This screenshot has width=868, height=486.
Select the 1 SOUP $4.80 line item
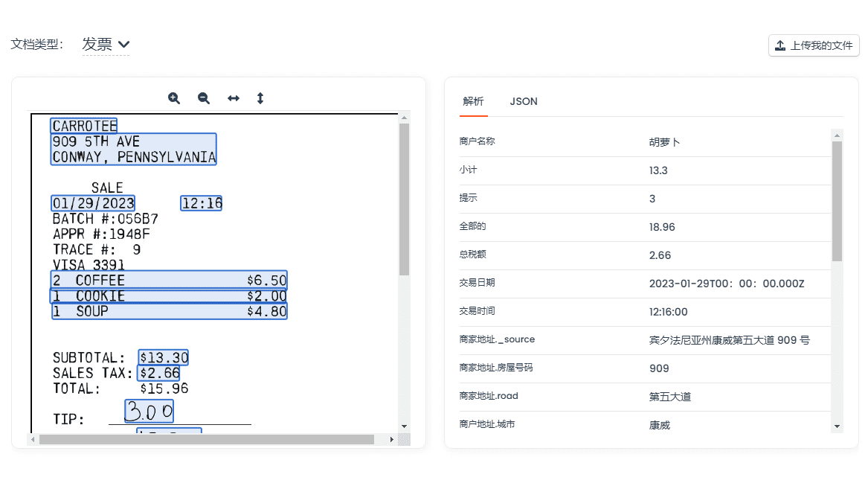[169, 311]
